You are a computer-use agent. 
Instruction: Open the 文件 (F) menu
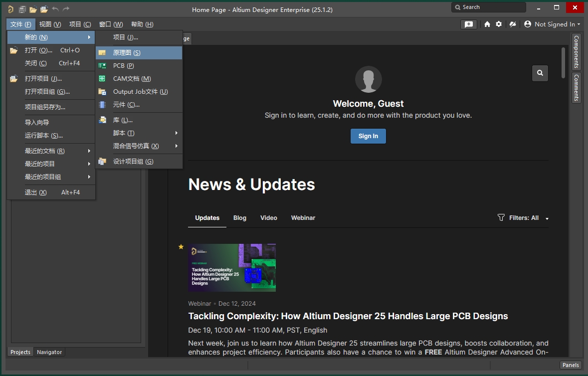(x=20, y=24)
